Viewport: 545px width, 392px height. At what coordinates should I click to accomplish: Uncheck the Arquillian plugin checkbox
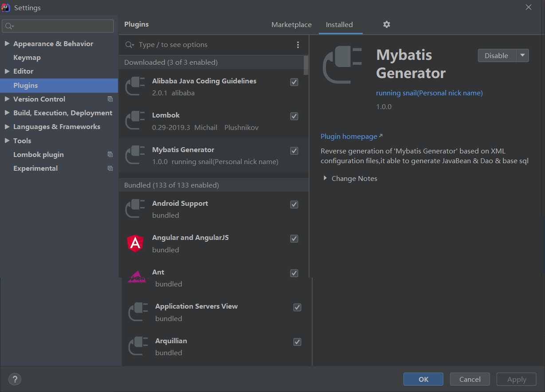297,342
